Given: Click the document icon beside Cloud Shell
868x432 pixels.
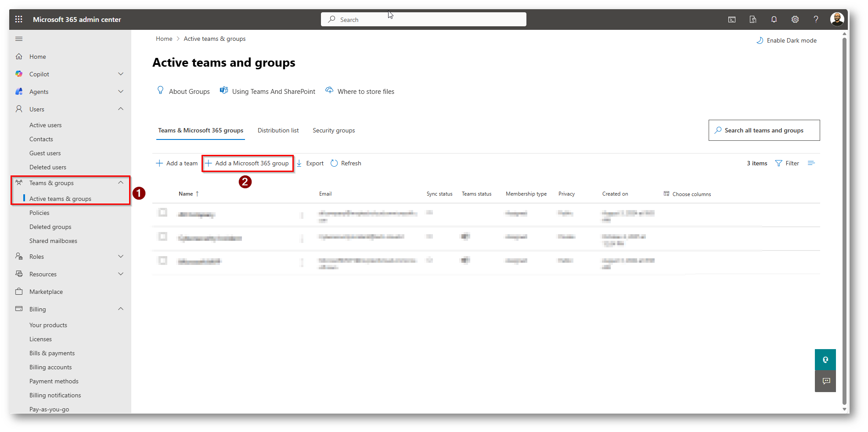Looking at the screenshot, I should tap(753, 19).
